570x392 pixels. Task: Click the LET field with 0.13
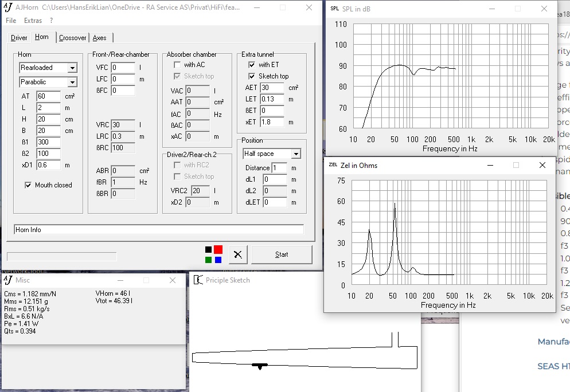[x=272, y=99]
